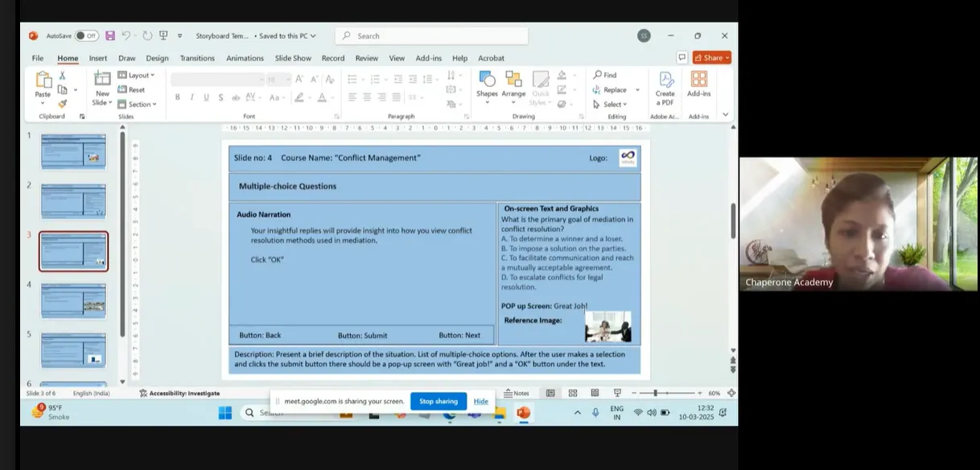
Task: Switch to the Slide Show tab
Action: [293, 58]
